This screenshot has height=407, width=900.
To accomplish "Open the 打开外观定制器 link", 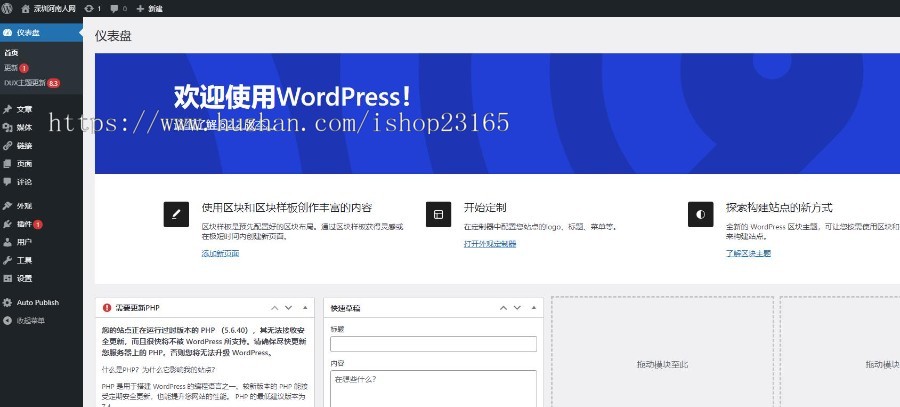I will [490, 244].
